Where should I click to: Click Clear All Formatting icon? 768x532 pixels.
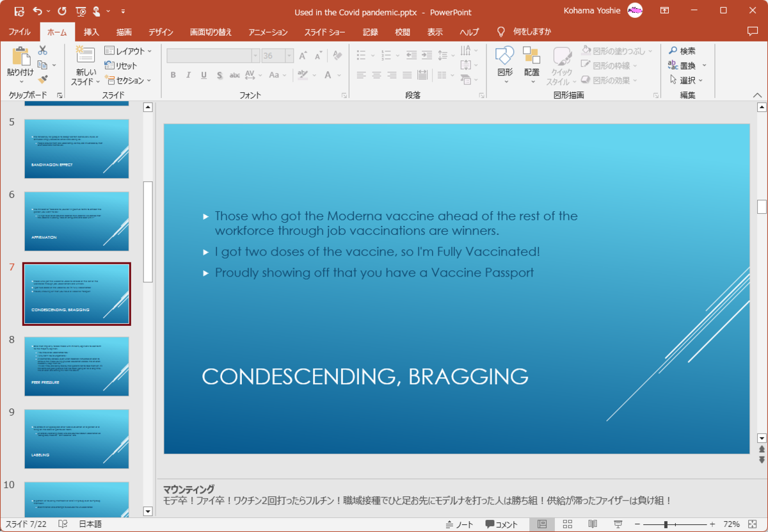pyautogui.click(x=336, y=56)
